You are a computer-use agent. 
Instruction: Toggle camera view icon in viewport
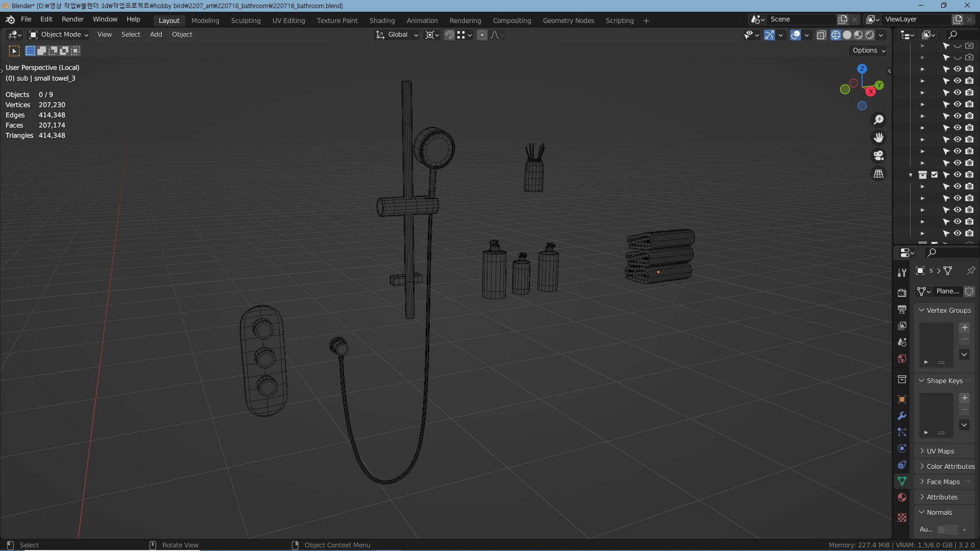[x=878, y=156]
